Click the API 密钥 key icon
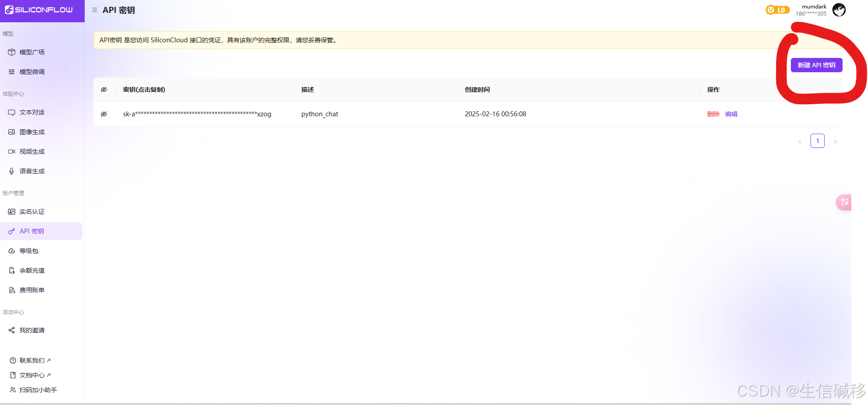 (12, 231)
